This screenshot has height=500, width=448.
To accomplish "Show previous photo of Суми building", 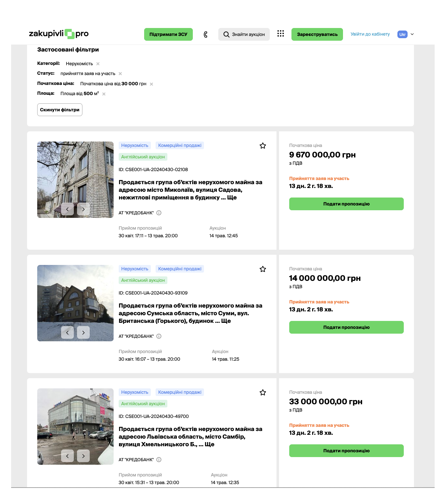I will [x=67, y=333].
